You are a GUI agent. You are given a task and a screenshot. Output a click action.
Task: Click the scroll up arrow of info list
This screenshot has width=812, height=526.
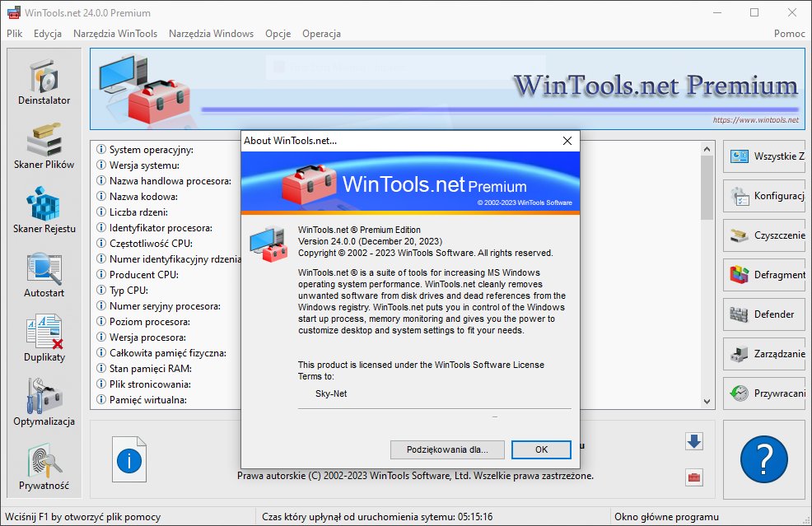pyautogui.click(x=707, y=149)
